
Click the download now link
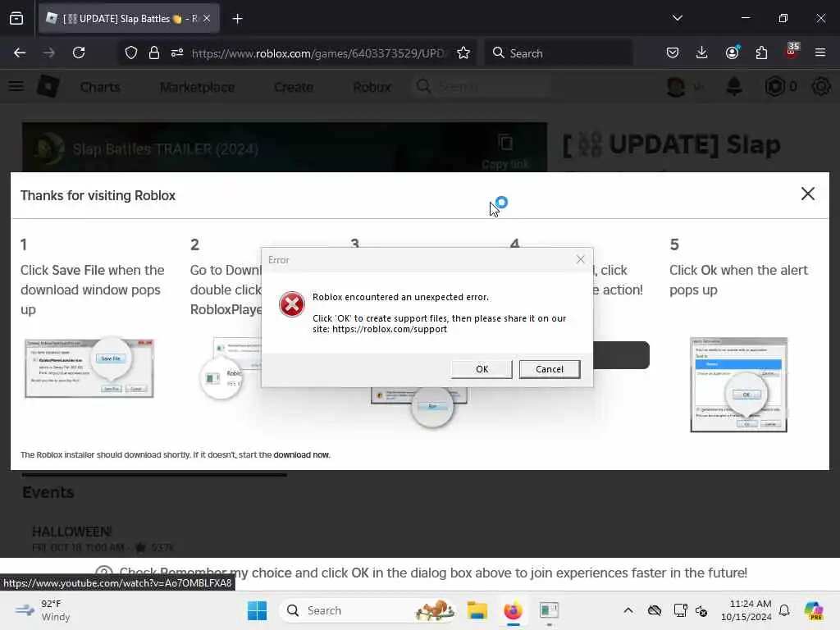click(x=301, y=454)
